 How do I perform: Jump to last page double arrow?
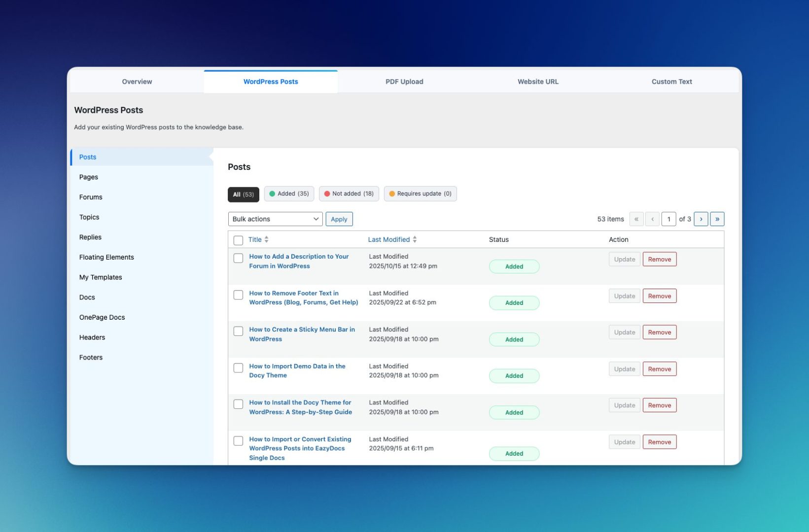[x=717, y=219]
